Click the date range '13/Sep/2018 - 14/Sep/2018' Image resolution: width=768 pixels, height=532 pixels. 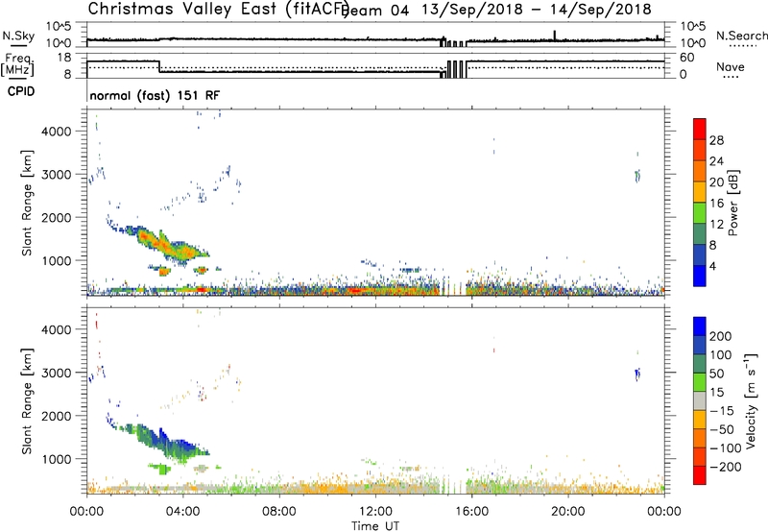537,10
